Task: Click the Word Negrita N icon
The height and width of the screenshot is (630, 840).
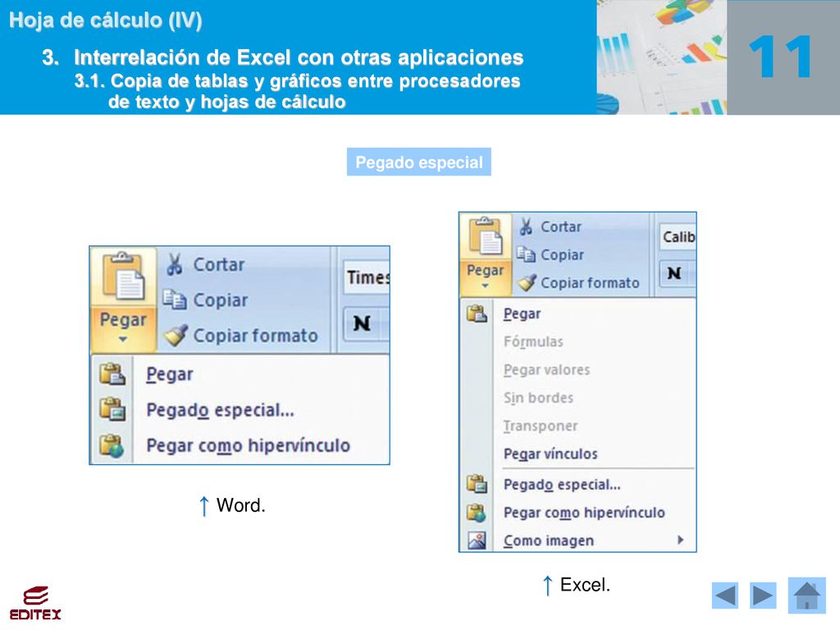Action: pyautogui.click(x=362, y=323)
